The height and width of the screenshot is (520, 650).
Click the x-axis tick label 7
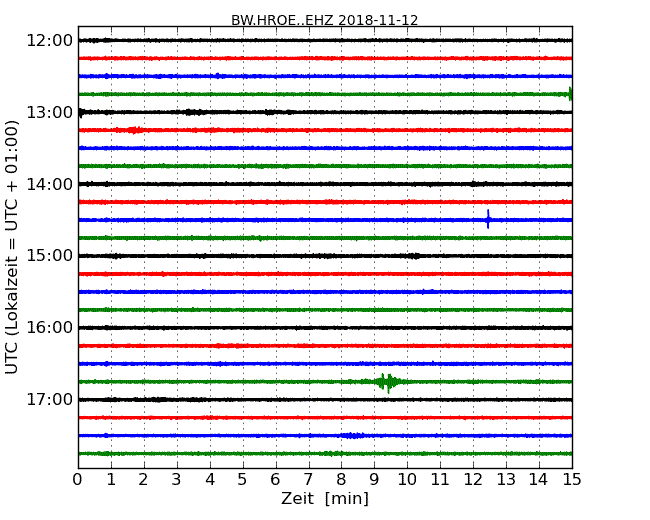(308, 479)
